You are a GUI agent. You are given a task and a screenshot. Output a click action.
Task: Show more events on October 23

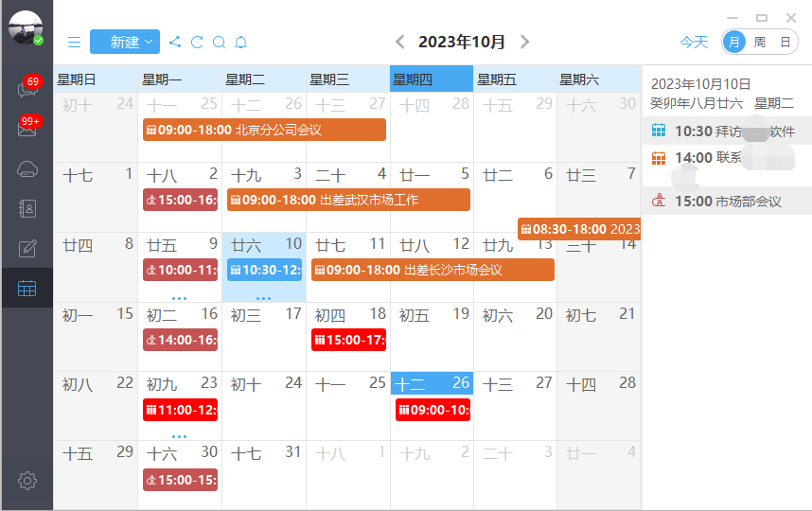coord(180,436)
